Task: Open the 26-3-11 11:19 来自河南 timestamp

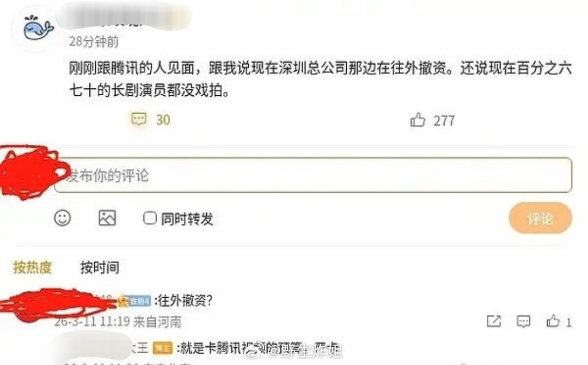Action: click(x=118, y=321)
